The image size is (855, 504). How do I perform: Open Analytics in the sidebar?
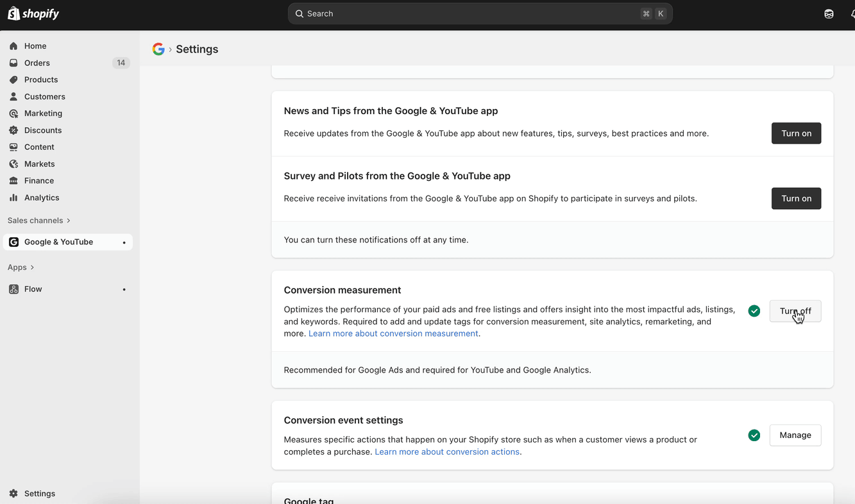click(40, 197)
